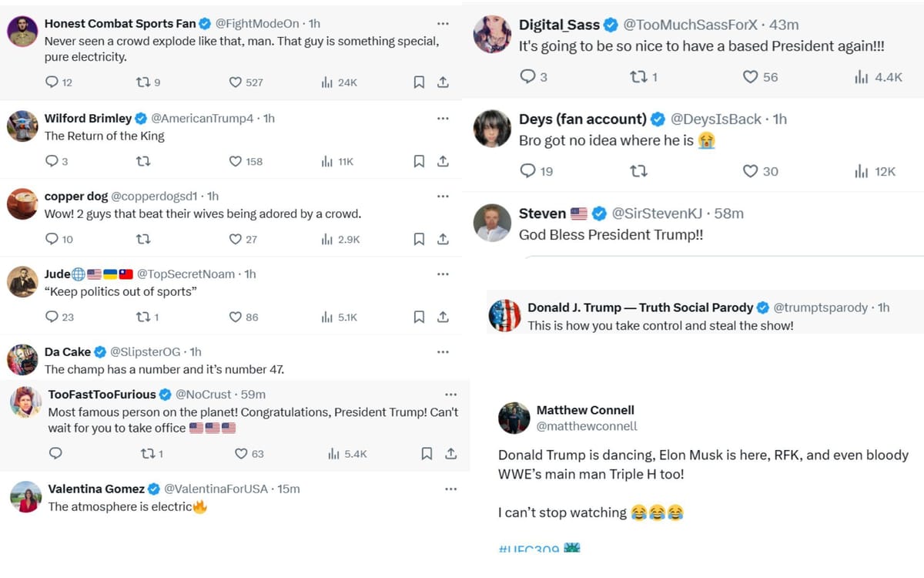The width and height of the screenshot is (924, 578).
Task: Click Steven's profile avatar
Action: 492,223
